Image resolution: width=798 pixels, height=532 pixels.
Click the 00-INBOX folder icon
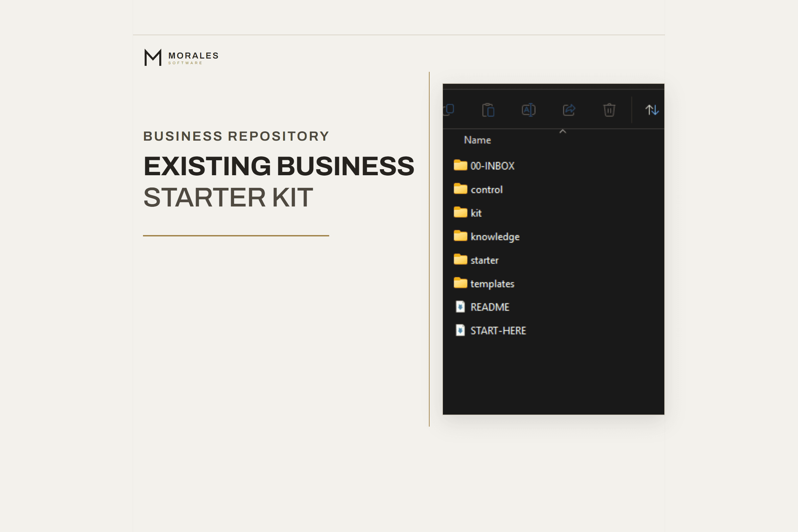pyautogui.click(x=460, y=165)
